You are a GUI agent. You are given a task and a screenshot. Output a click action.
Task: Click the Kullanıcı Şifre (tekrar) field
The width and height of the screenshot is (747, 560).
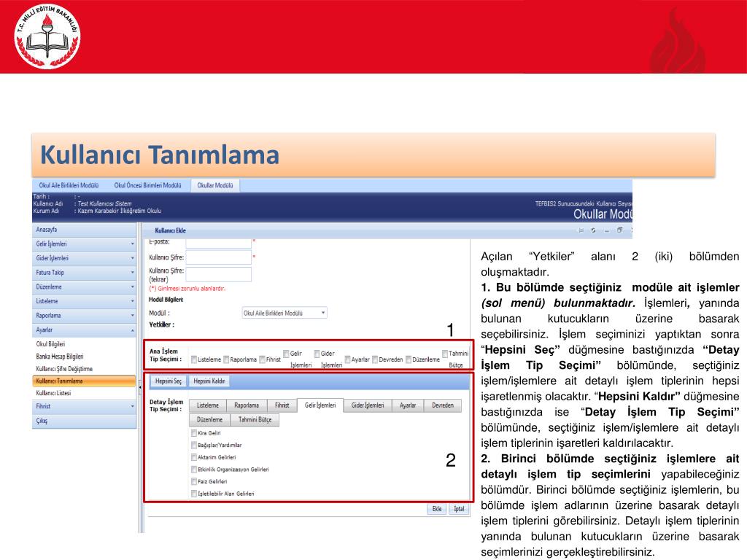218,273
